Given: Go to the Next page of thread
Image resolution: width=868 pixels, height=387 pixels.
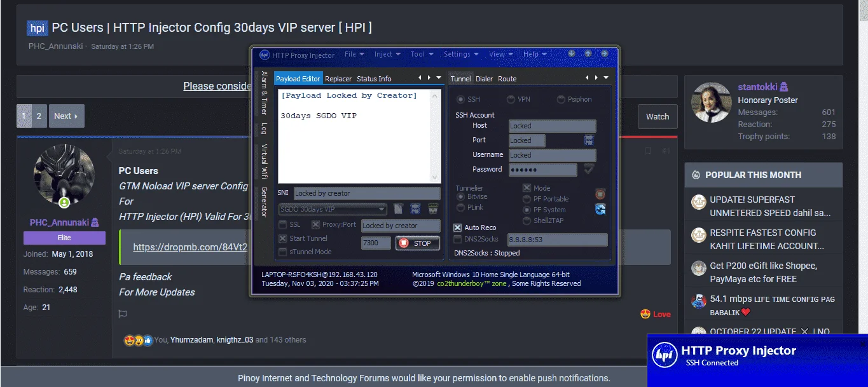Looking at the screenshot, I should (x=66, y=116).
